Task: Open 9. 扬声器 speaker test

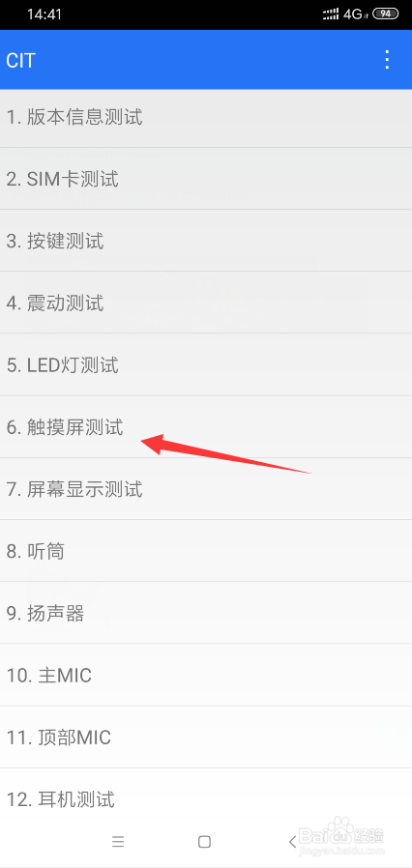Action: click(206, 613)
